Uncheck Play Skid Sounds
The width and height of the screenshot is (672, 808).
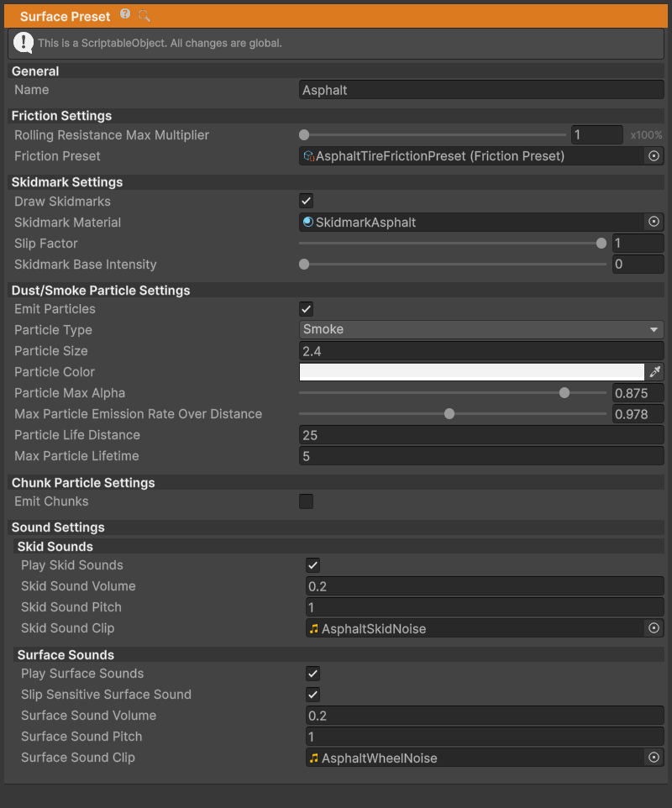click(x=312, y=565)
